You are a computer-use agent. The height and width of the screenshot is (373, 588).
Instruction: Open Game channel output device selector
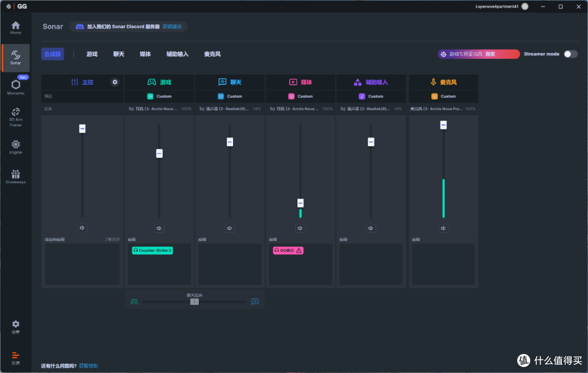pos(160,109)
